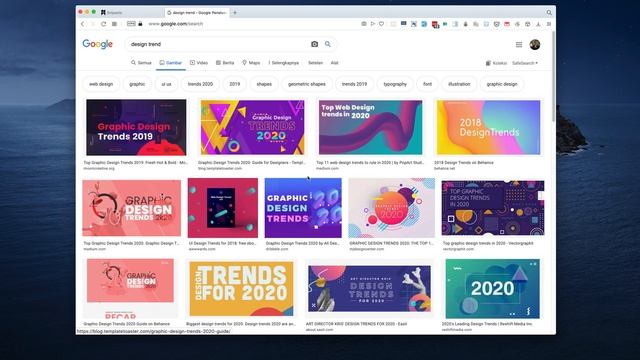
Task: Open the yellow Trends for 2020 image
Action: (x=241, y=289)
